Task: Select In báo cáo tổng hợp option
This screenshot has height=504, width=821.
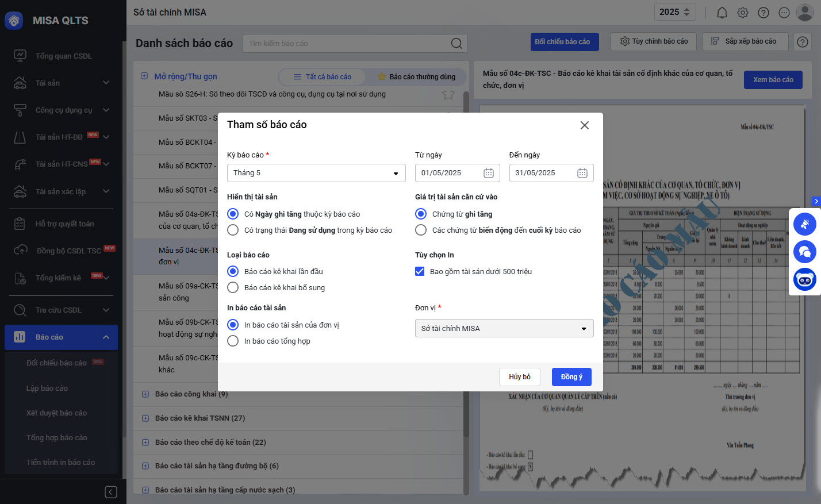Action: click(233, 341)
